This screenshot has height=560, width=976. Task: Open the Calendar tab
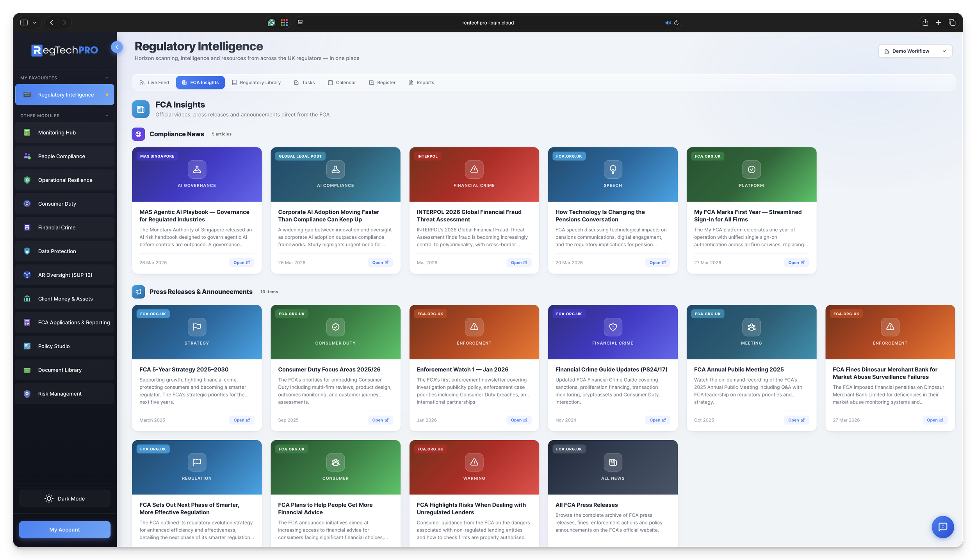coord(342,83)
